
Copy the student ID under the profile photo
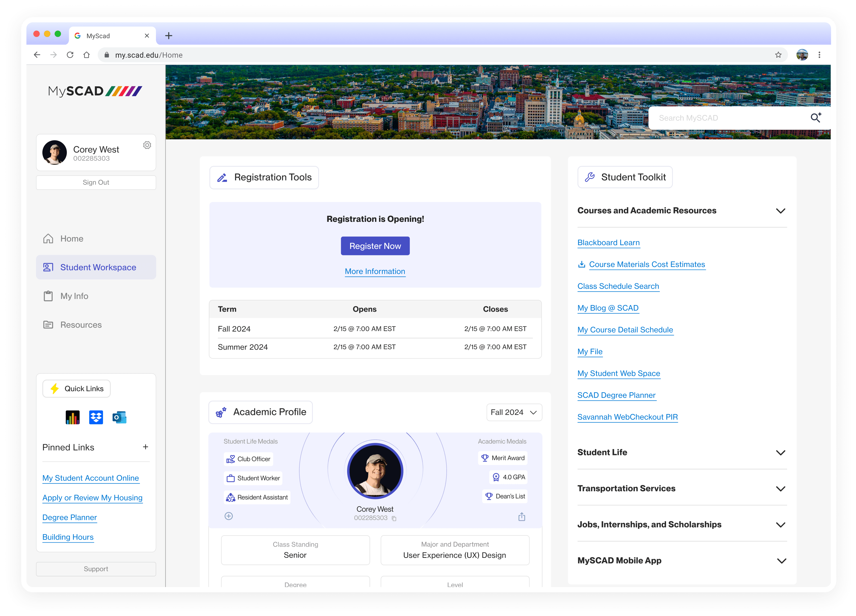394,519
